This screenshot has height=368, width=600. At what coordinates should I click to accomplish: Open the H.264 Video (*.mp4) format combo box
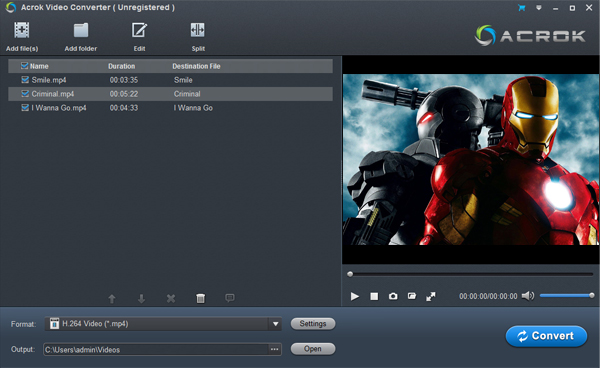point(163,324)
